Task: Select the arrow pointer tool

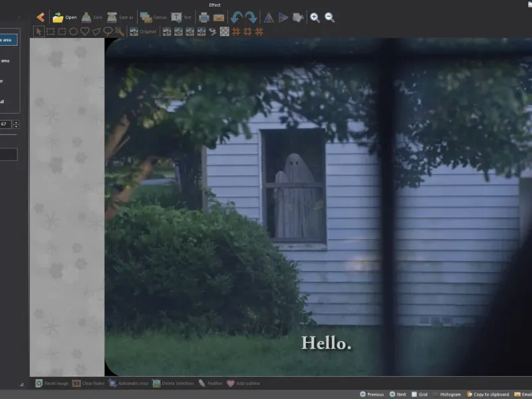Action: [x=39, y=31]
